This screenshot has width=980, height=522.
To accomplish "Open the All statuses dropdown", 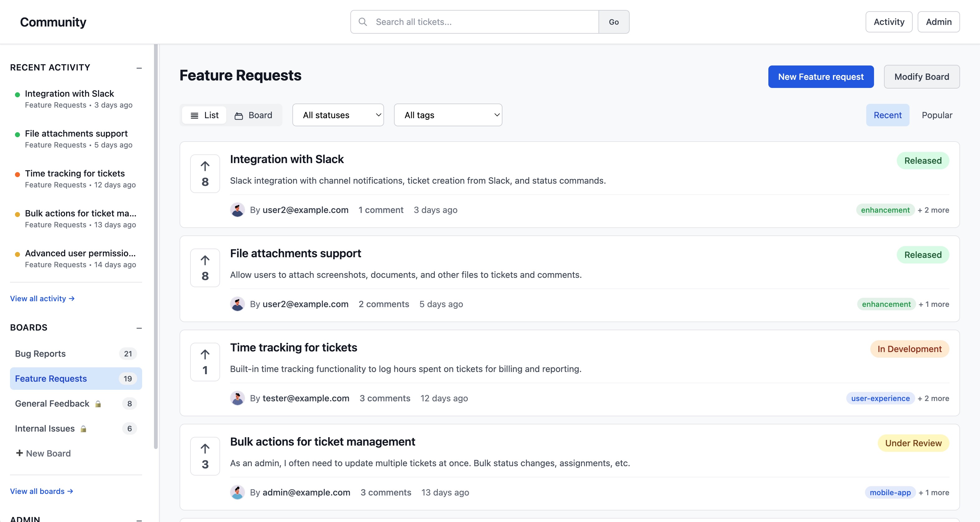I will (x=338, y=115).
